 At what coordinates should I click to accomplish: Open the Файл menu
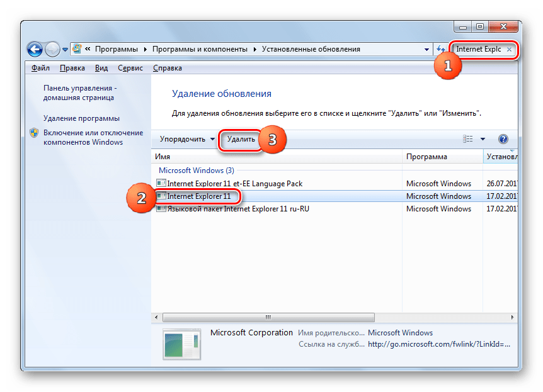(40, 68)
